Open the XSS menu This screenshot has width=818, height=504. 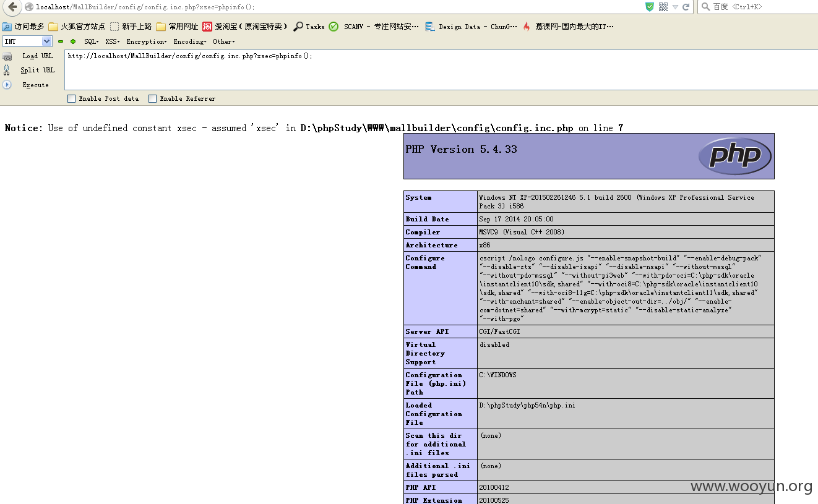click(x=113, y=41)
